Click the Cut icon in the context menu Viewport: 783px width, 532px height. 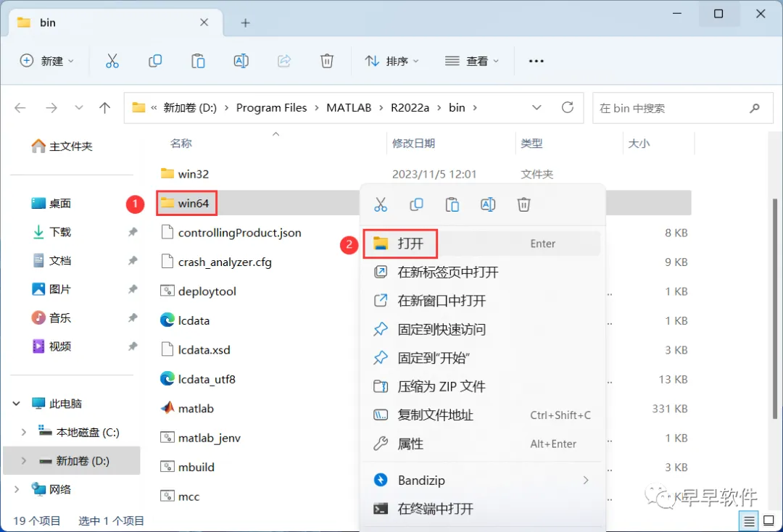381,204
